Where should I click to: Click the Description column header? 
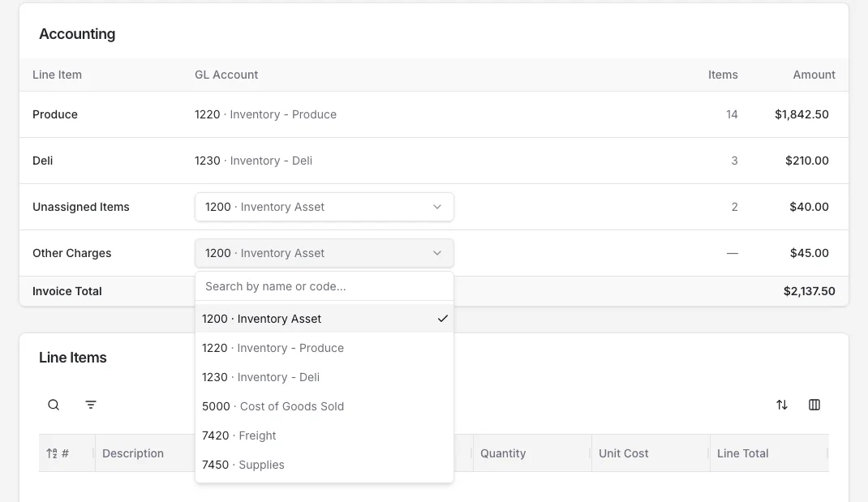tap(133, 453)
